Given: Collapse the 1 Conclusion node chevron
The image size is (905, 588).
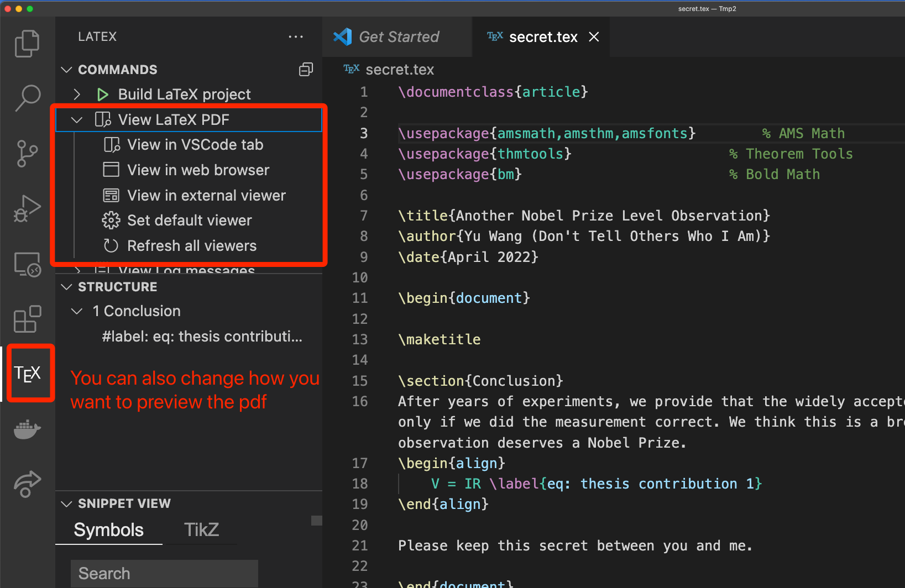Looking at the screenshot, I should [x=77, y=311].
